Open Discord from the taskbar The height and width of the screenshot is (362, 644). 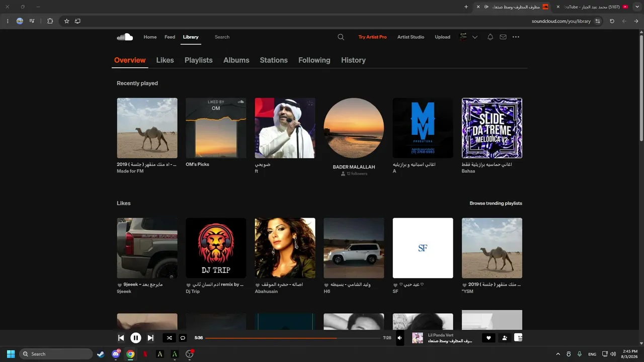tap(116, 354)
